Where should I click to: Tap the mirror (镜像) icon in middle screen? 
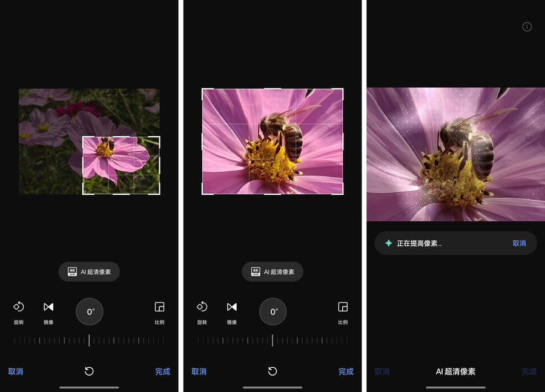232,307
